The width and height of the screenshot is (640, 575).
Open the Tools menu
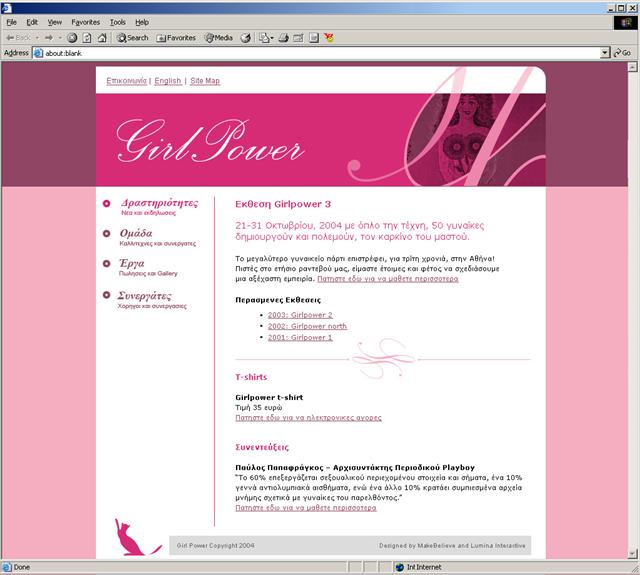coord(118,22)
